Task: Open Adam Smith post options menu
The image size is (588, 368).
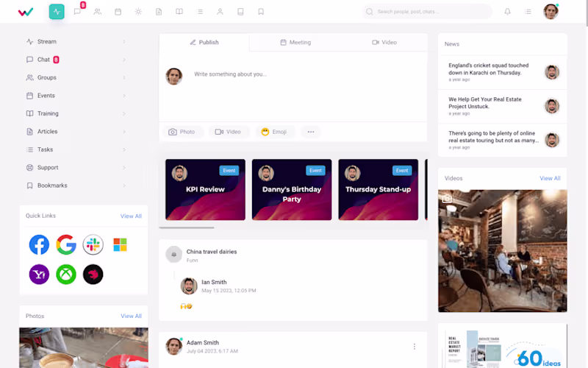Action: (415, 347)
